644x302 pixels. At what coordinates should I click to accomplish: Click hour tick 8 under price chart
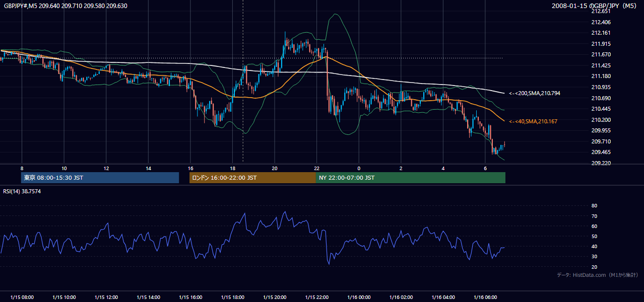tap(22, 168)
